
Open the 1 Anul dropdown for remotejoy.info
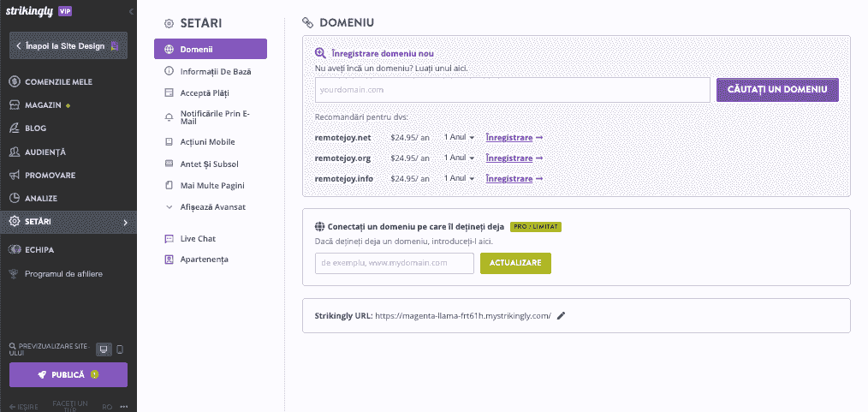tap(460, 178)
